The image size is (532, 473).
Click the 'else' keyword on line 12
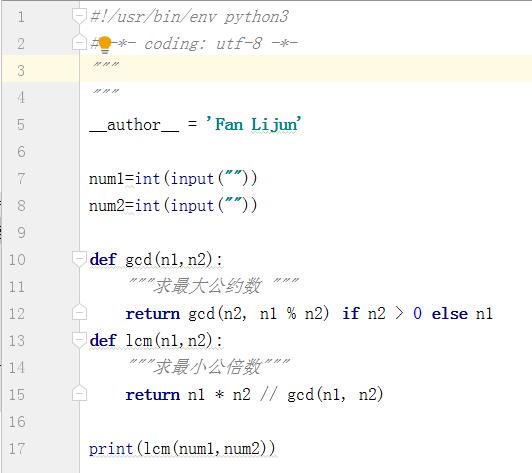450,313
